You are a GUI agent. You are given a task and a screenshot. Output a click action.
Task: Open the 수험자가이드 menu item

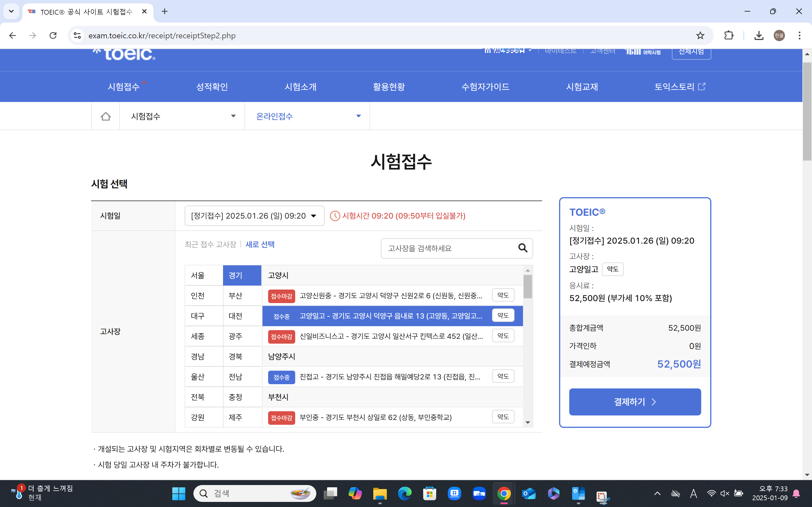[x=485, y=87]
